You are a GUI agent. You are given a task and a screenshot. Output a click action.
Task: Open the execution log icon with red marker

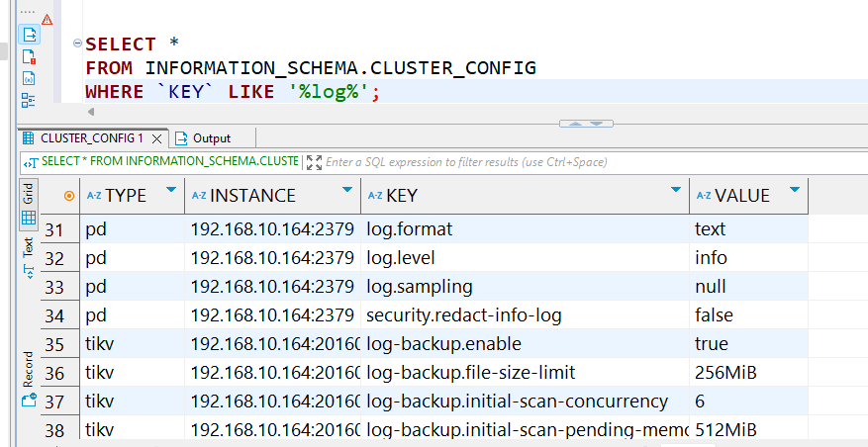point(29,56)
